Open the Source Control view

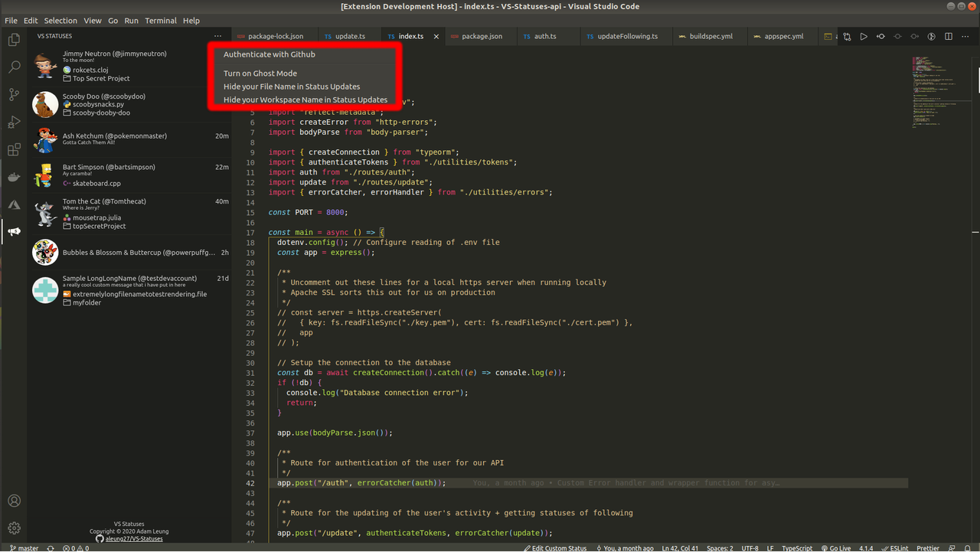pyautogui.click(x=14, y=95)
